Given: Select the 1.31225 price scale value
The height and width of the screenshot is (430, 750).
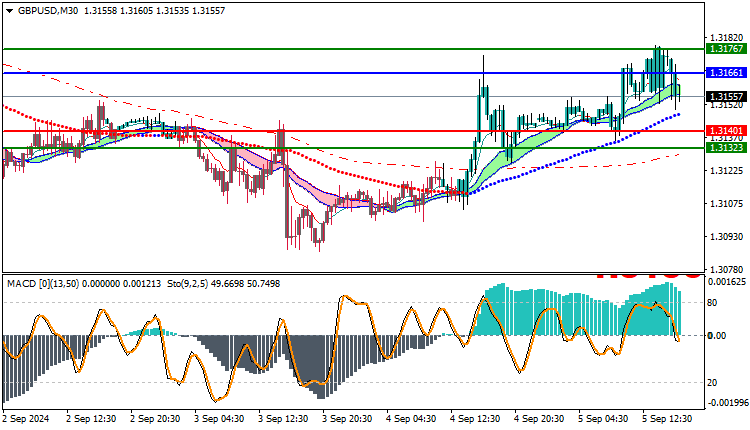Looking at the screenshot, I should point(727,171).
